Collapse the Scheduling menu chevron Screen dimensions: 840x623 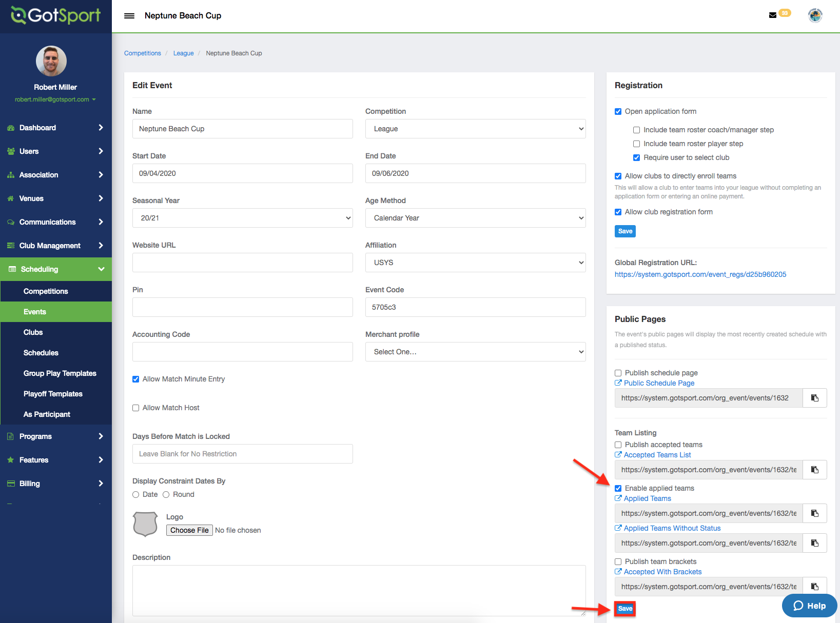(101, 269)
